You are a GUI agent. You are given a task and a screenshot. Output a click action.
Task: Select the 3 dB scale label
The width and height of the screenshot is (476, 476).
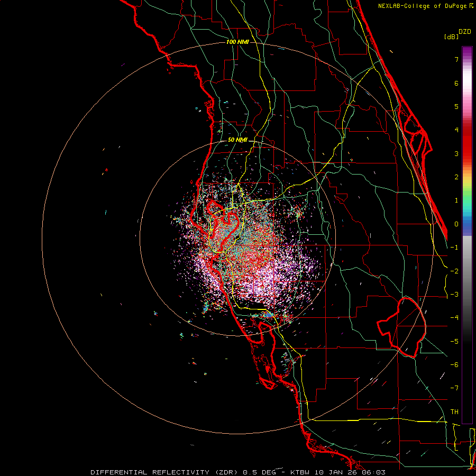[x=456, y=153]
